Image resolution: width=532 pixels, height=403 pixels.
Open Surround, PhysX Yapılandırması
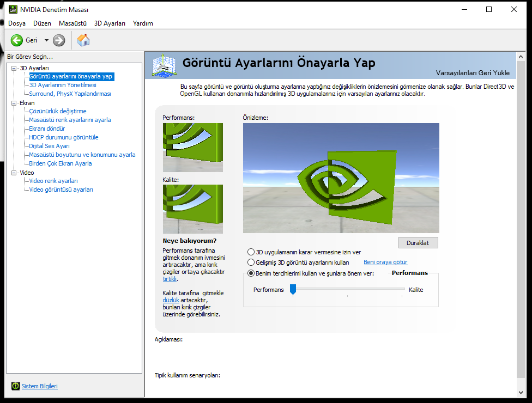click(70, 94)
